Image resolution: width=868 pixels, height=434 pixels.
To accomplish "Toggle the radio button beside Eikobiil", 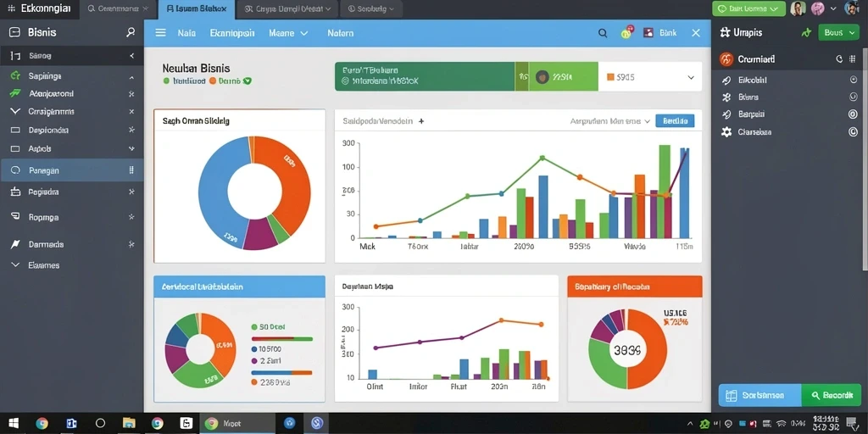I will click(x=853, y=80).
